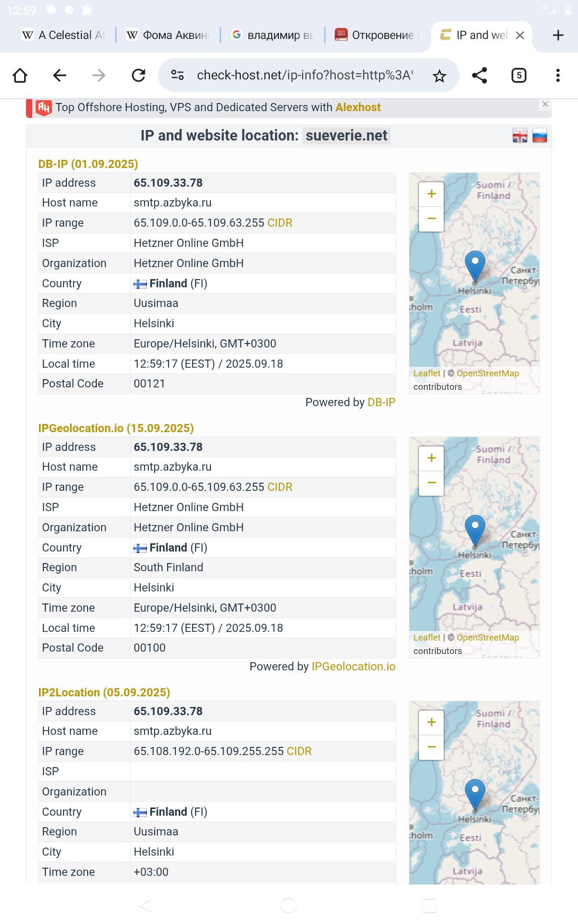Switch site language to English flag
Image resolution: width=578 pixels, height=924 pixels.
pyautogui.click(x=520, y=136)
